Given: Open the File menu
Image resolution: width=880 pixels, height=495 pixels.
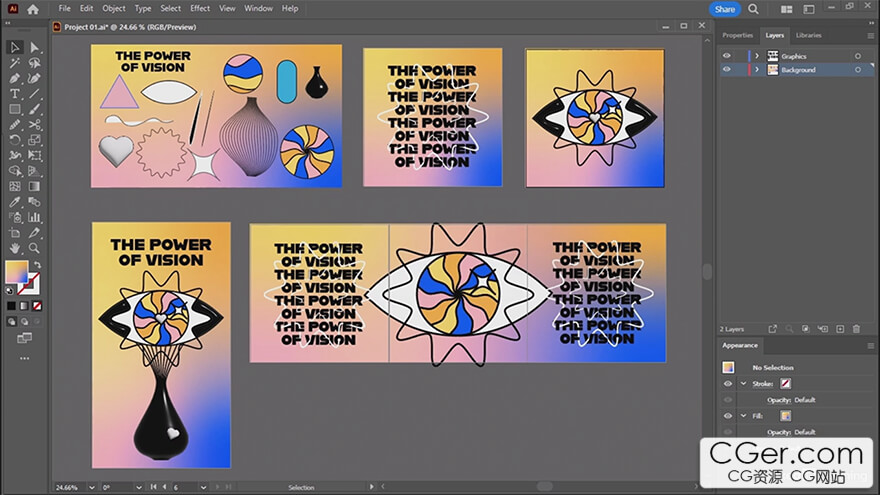Looking at the screenshot, I should [65, 8].
